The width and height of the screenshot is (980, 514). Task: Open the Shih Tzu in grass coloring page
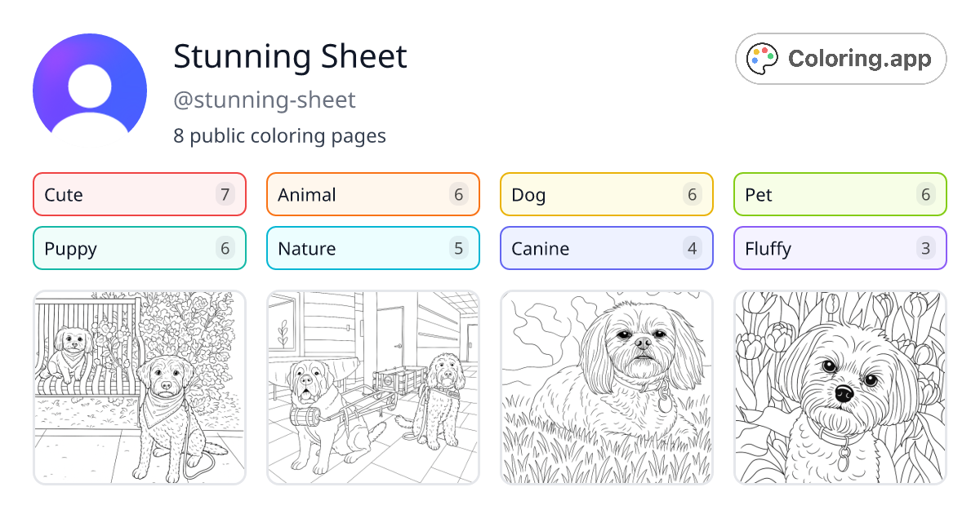606,387
